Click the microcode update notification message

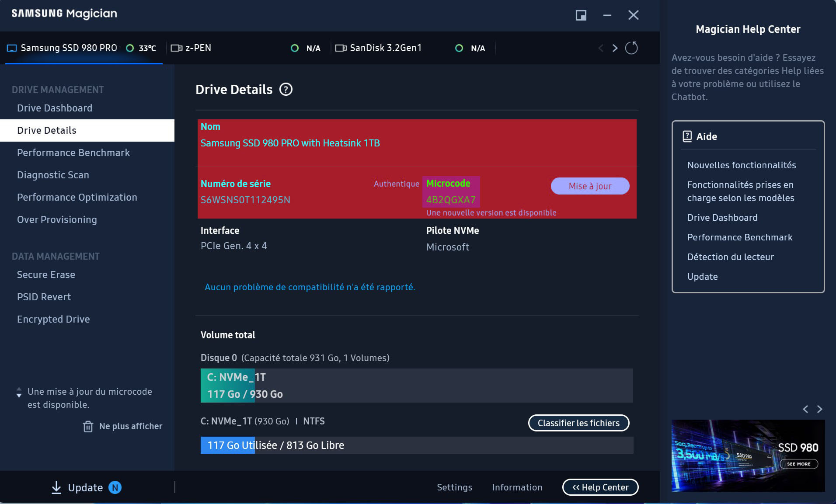[x=90, y=398]
